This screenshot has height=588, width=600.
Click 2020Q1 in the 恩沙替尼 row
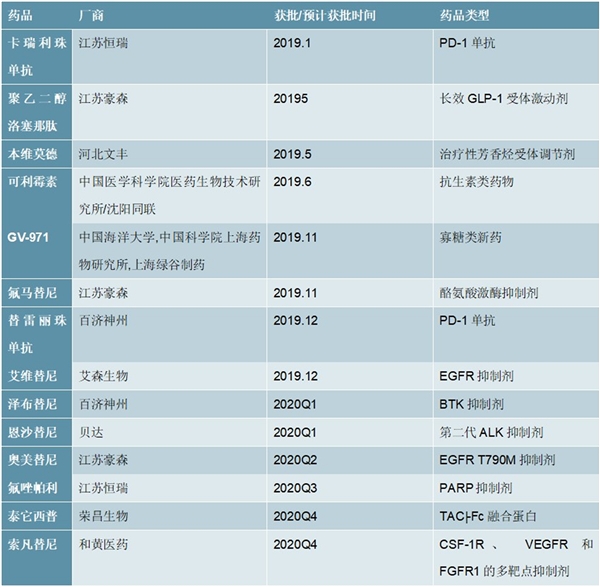(x=295, y=432)
